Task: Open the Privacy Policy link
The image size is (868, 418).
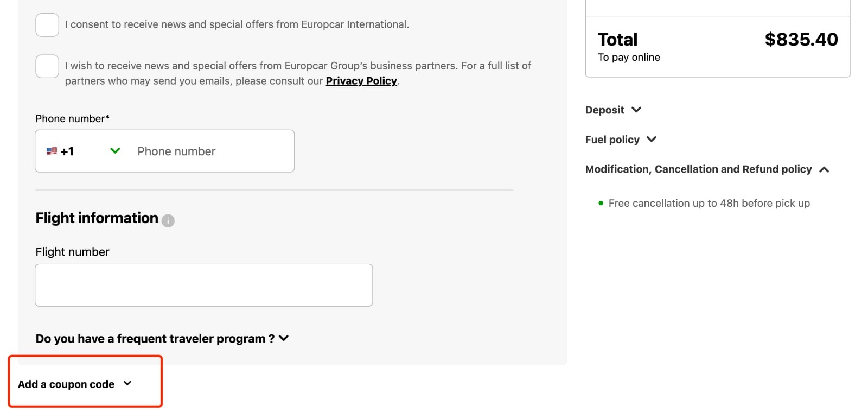Action: pyautogui.click(x=361, y=80)
